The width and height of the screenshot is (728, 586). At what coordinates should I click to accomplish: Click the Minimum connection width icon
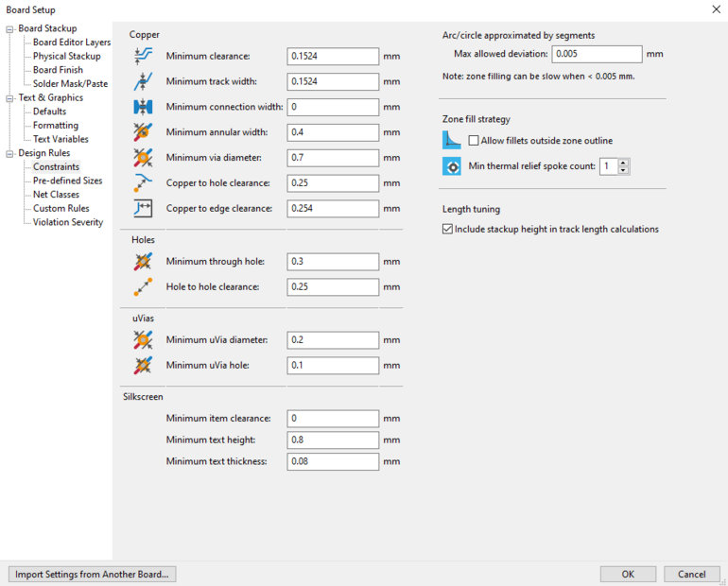143,107
